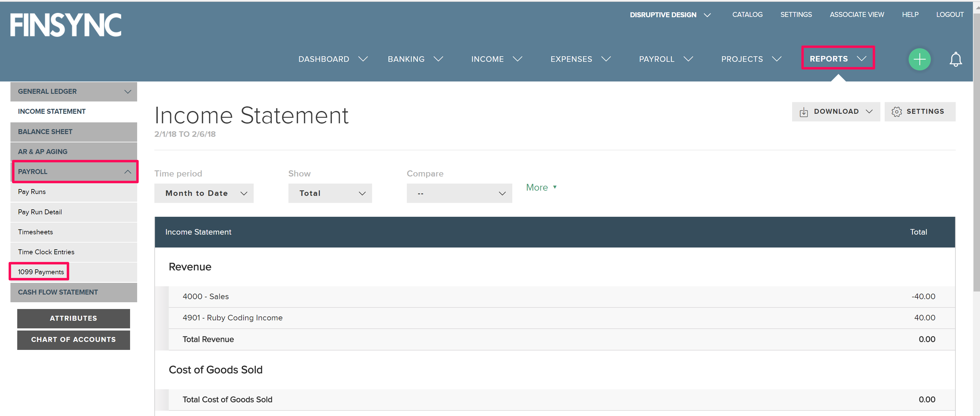
Task: Click the Chart of Accounts button
Action: tap(73, 339)
